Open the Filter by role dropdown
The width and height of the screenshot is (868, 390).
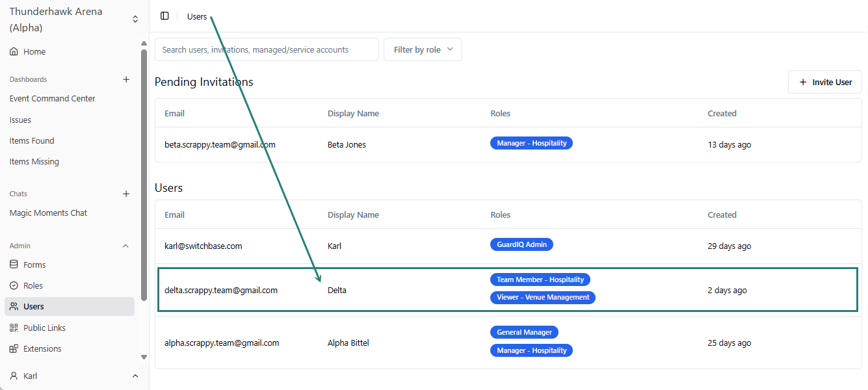423,49
